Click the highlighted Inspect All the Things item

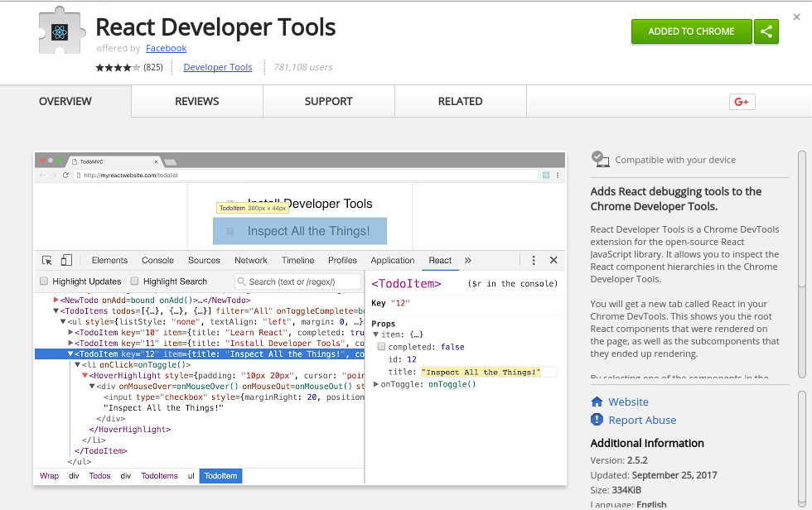[300, 231]
